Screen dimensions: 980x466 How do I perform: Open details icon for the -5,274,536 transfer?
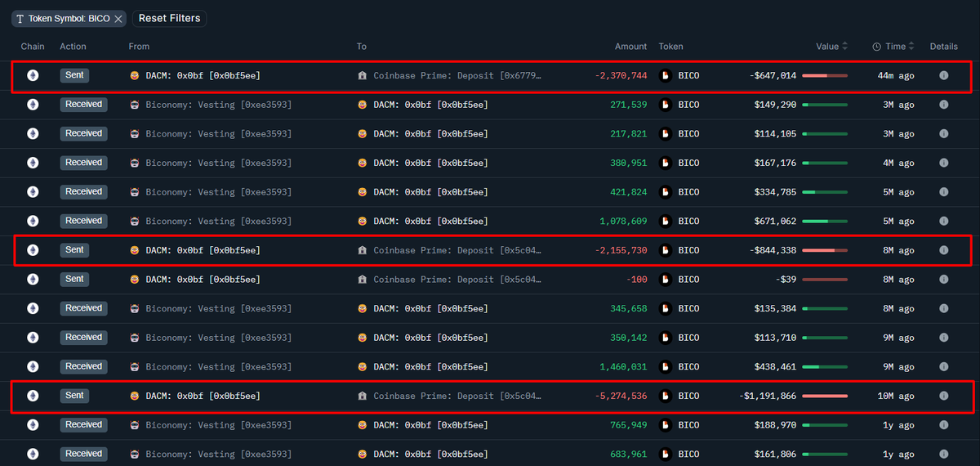(x=943, y=396)
